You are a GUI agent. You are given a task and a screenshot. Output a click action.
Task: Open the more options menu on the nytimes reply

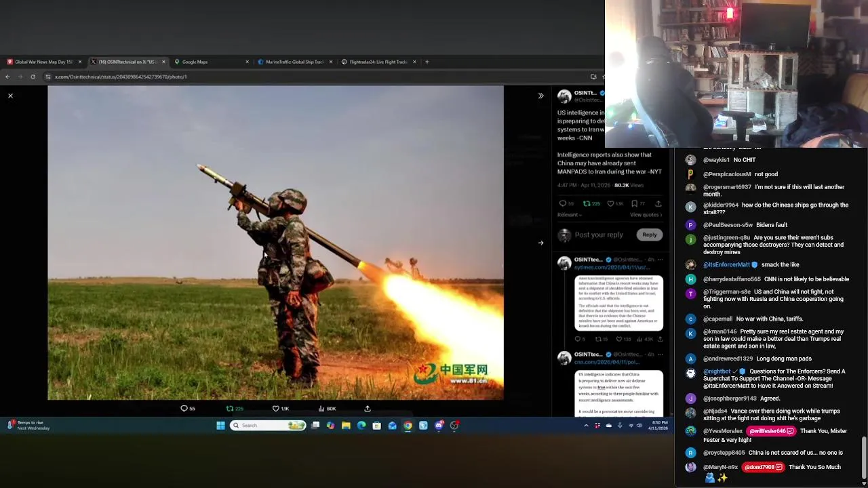click(x=660, y=260)
